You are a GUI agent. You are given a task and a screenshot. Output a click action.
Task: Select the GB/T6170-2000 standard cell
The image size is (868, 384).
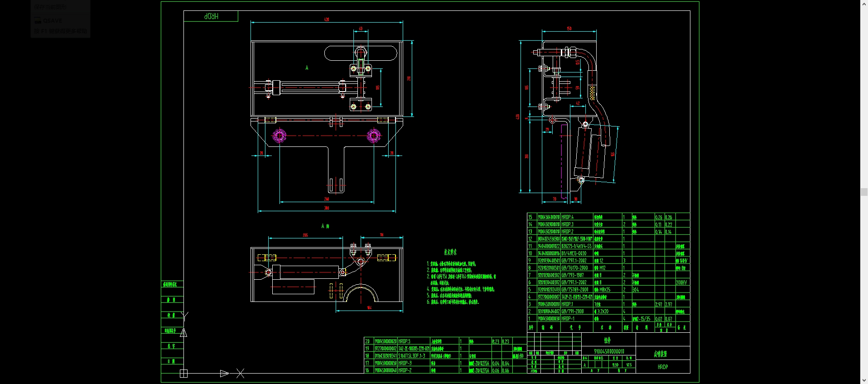point(574,268)
